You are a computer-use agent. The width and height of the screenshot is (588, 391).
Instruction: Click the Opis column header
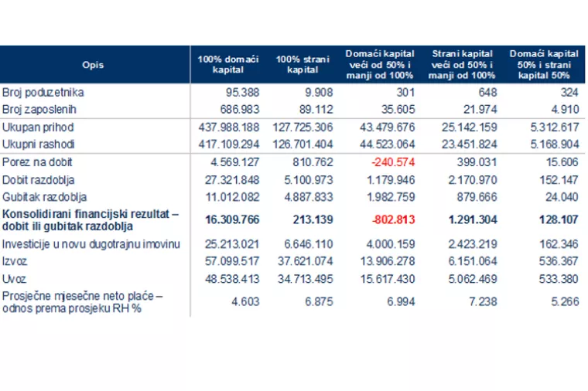coord(93,65)
